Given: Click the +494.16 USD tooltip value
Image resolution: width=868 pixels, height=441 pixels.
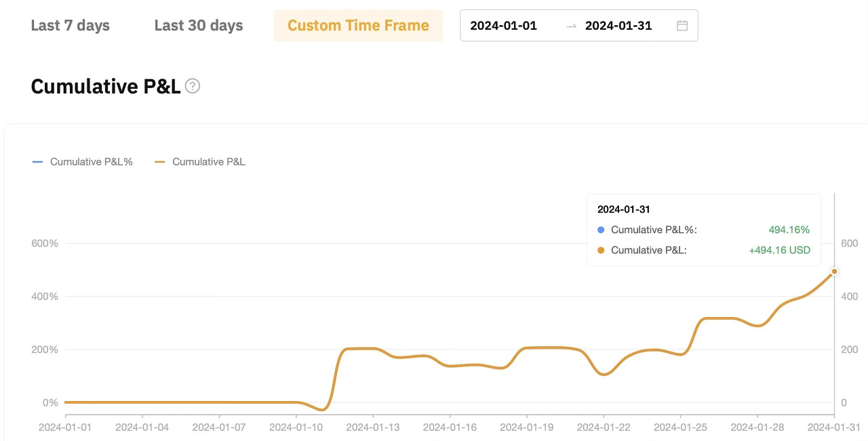Looking at the screenshot, I should tap(779, 250).
